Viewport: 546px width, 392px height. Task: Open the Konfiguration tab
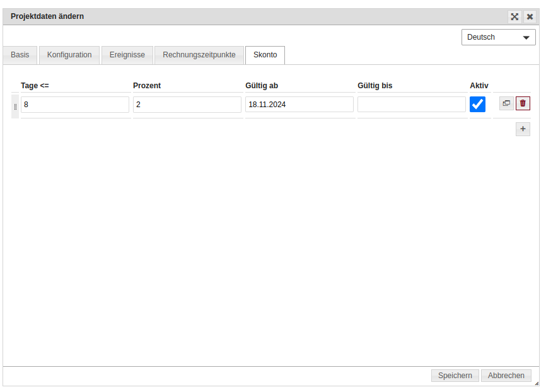[69, 55]
